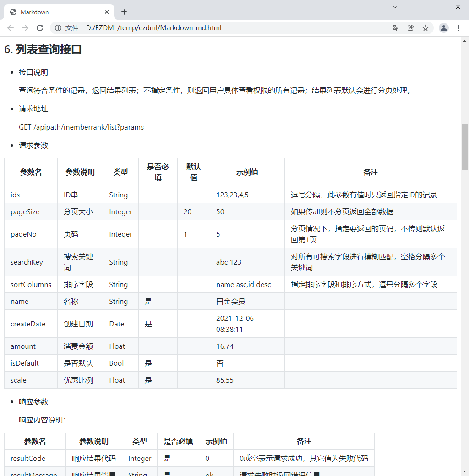Click the address bar showing the file path
The width and height of the screenshot is (469, 476).
[151, 28]
